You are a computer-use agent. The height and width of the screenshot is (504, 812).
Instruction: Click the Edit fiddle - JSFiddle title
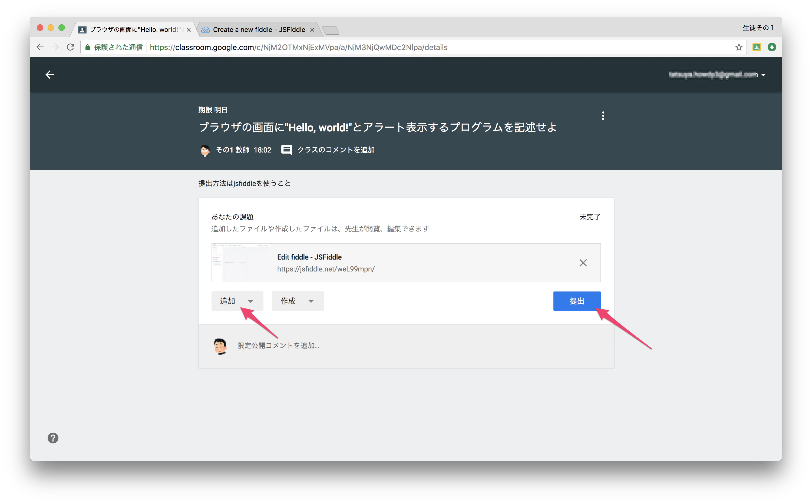(x=309, y=257)
